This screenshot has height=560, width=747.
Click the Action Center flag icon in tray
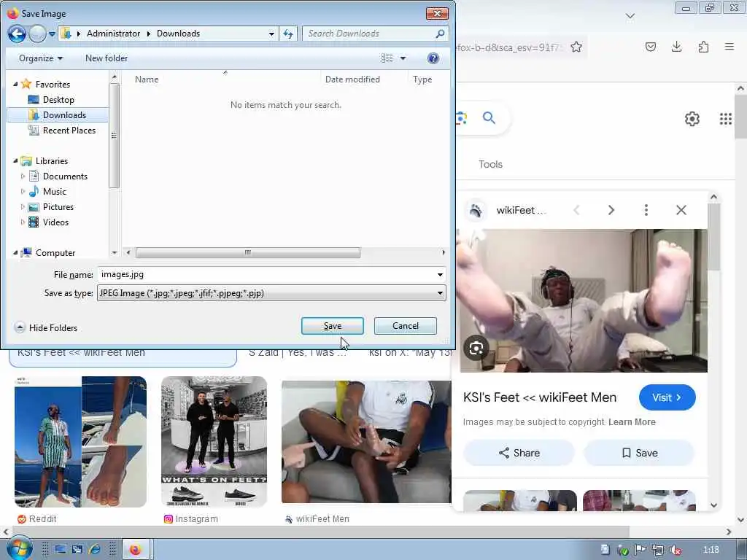[640, 550]
